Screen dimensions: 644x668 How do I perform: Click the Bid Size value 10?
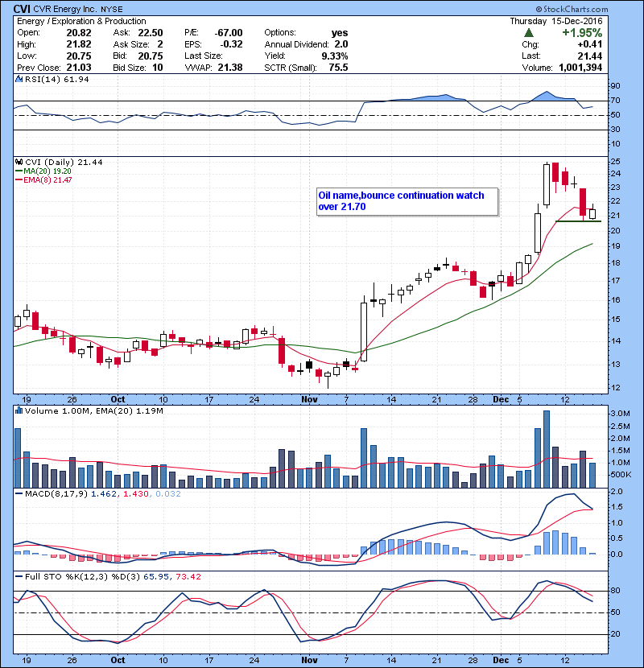tap(157, 68)
